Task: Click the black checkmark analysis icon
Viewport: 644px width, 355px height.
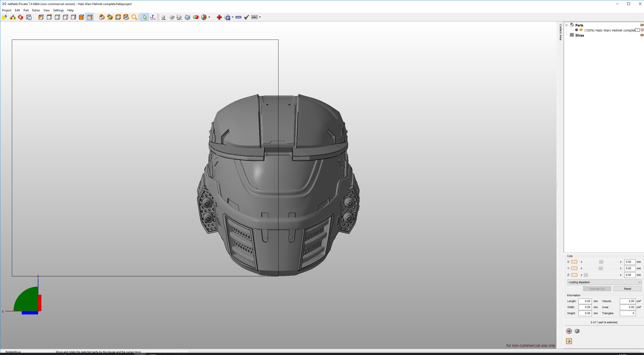Action: (247, 17)
